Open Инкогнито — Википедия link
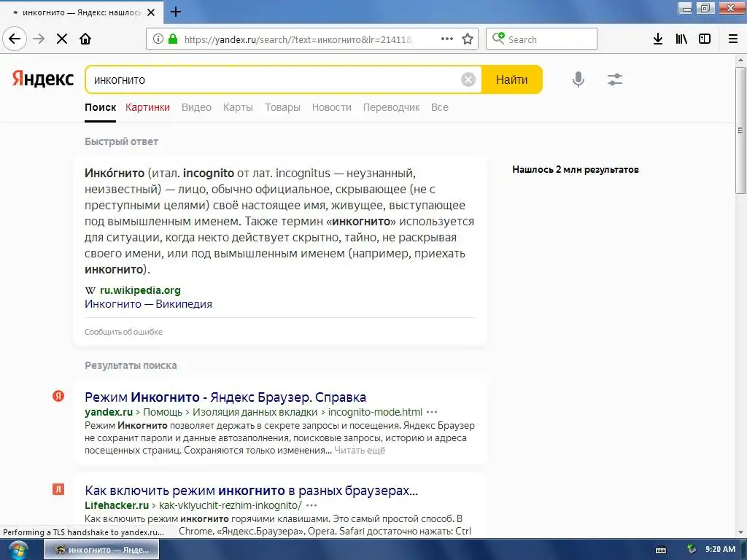 (148, 304)
